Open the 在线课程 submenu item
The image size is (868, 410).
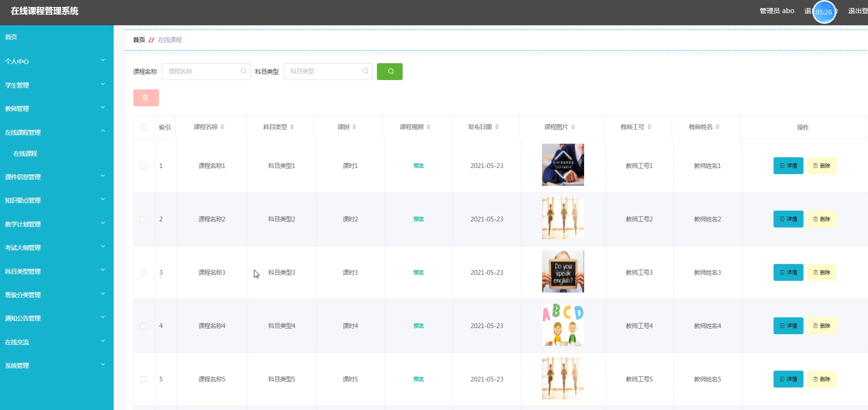(25, 154)
